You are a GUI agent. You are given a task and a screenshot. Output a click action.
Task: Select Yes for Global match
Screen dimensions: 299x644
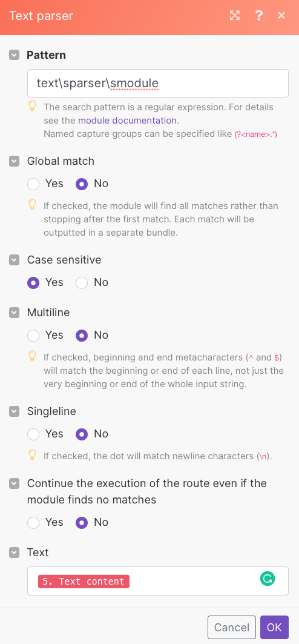tap(33, 184)
